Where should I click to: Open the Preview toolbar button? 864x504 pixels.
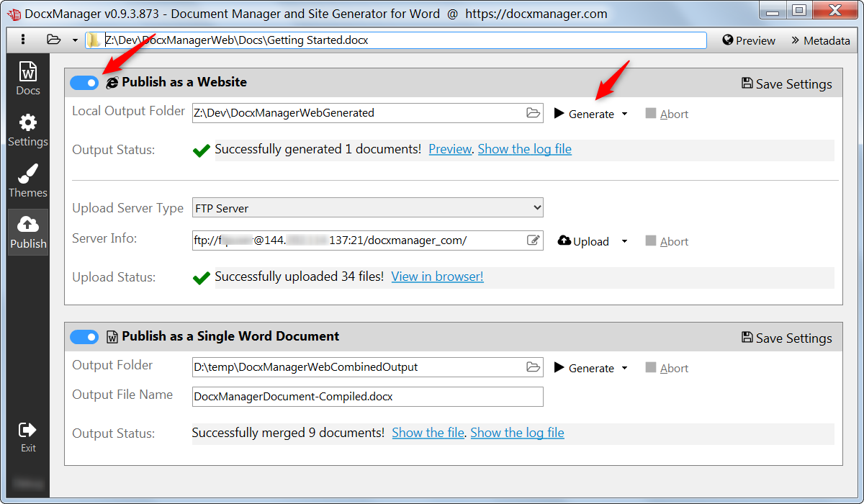coord(749,40)
